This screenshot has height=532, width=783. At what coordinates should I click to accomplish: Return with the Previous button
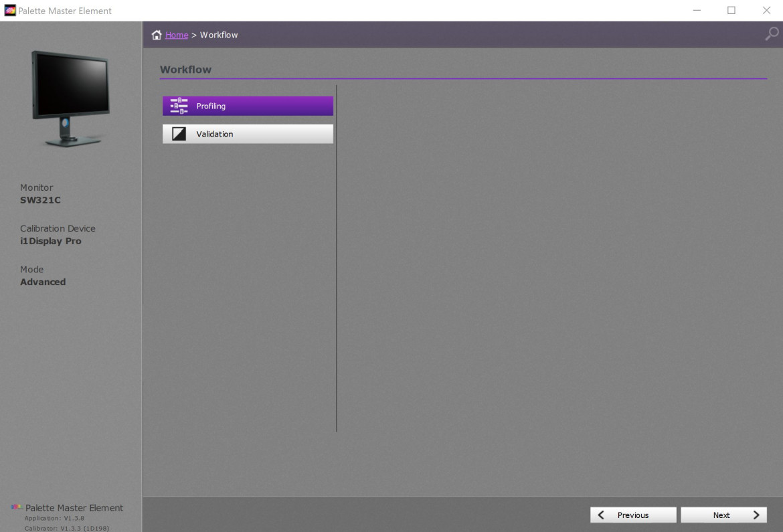(x=633, y=515)
